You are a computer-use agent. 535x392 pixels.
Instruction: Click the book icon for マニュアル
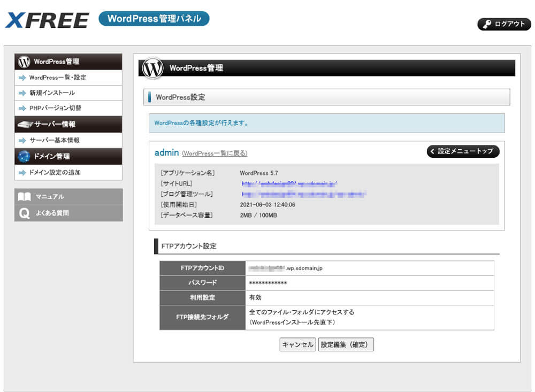(25, 197)
